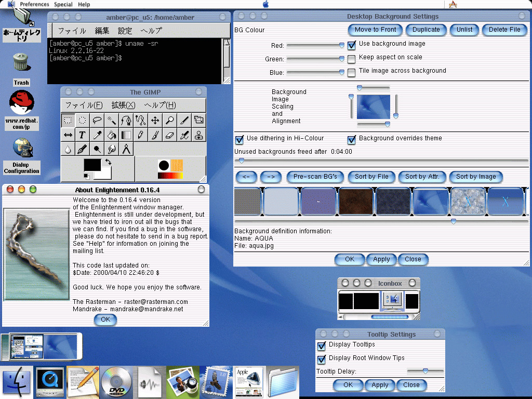Uncheck Use background image
Screen dimensions: 532x399
pos(352,45)
